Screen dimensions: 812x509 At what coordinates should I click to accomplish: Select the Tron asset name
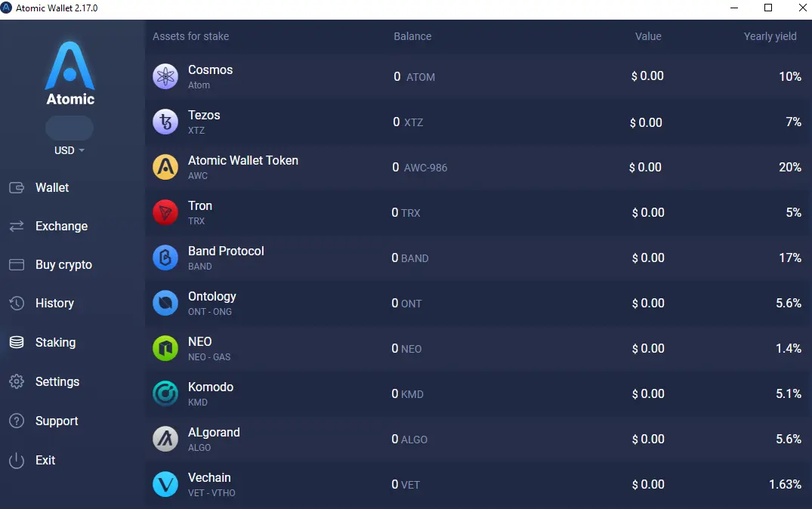point(200,205)
